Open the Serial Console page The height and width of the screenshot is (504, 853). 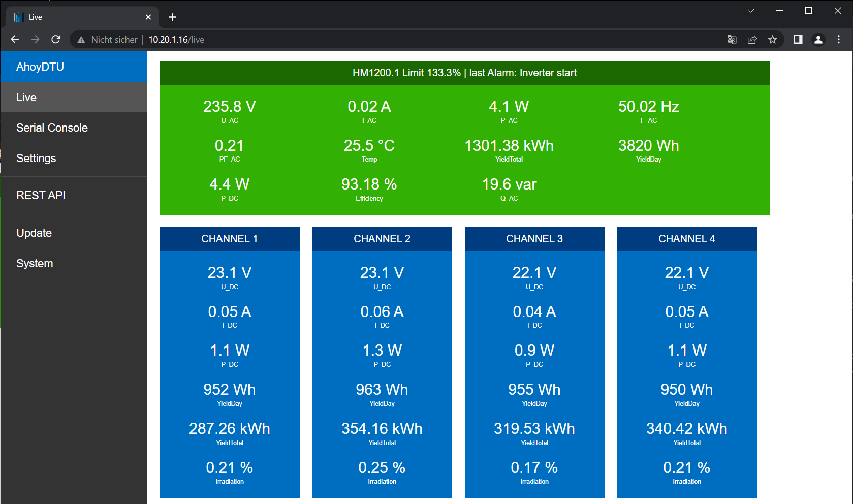[52, 128]
